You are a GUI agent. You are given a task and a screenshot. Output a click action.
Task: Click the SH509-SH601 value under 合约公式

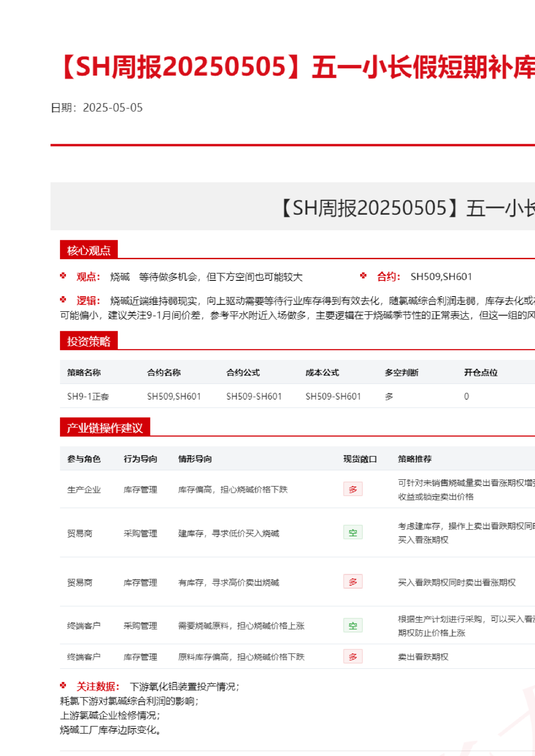pyautogui.click(x=254, y=396)
